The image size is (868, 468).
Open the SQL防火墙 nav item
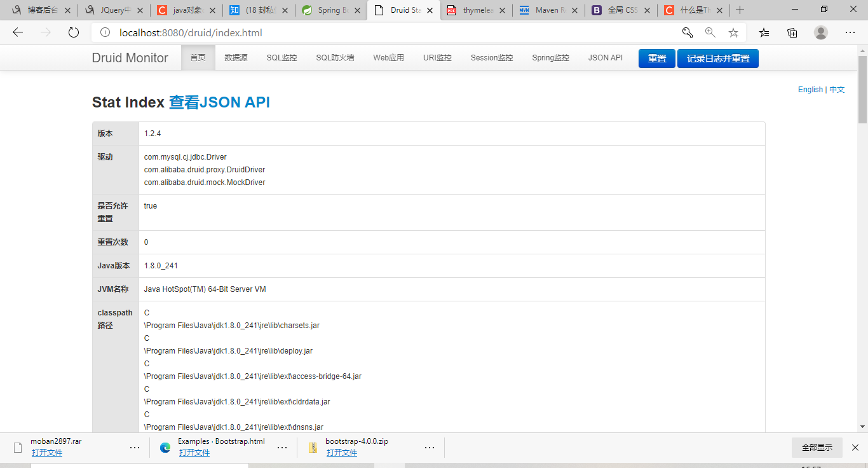[335, 58]
